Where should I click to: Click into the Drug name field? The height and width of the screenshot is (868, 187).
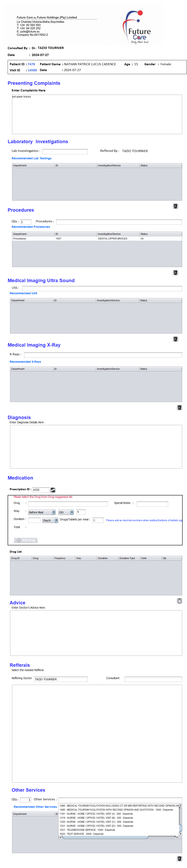click(x=68, y=504)
